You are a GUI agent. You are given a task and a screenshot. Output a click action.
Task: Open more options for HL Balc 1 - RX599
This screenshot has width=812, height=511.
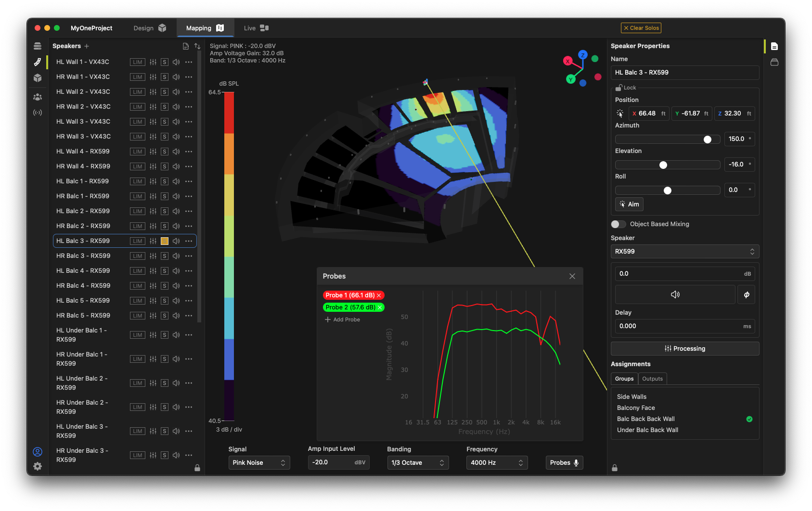189,181
